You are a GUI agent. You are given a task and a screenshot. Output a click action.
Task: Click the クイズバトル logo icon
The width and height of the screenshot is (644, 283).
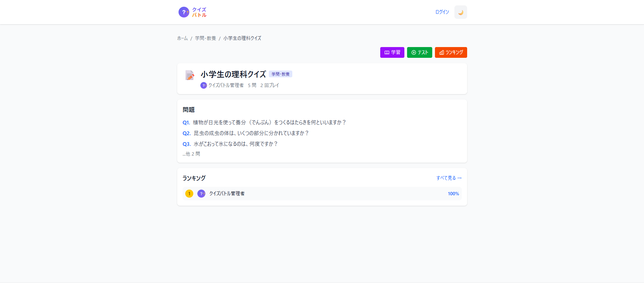click(184, 12)
